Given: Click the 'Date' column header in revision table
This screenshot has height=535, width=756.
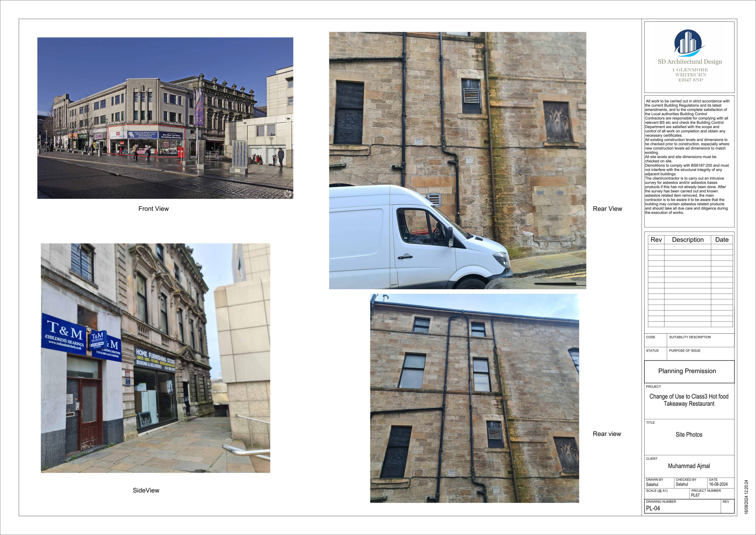Looking at the screenshot, I should pyautogui.click(x=722, y=240).
